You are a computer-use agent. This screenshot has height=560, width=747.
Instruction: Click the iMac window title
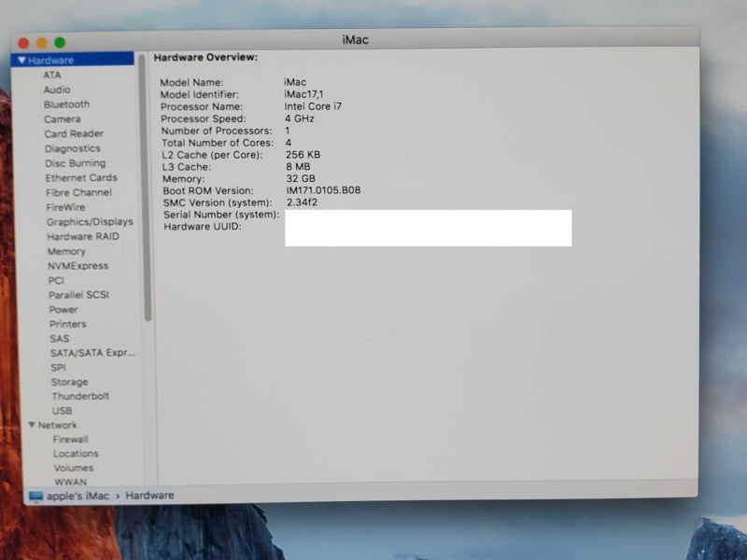[356, 39]
